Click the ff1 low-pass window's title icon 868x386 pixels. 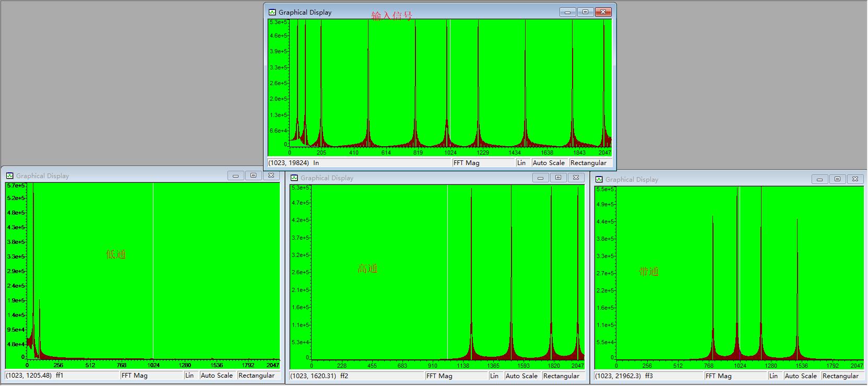click(x=9, y=176)
